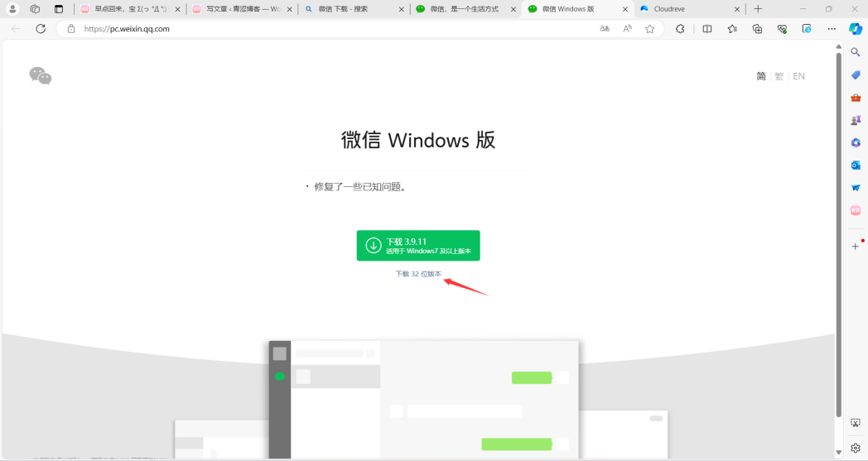Viewport: 868px width, 461px height.
Task: Click the 下载 32 位版本 link
Action: (418, 274)
